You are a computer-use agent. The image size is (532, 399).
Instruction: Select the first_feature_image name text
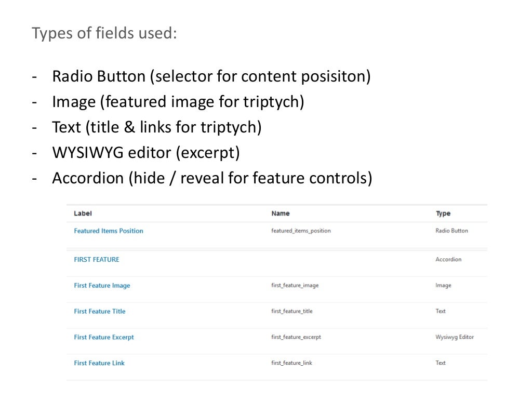click(295, 285)
